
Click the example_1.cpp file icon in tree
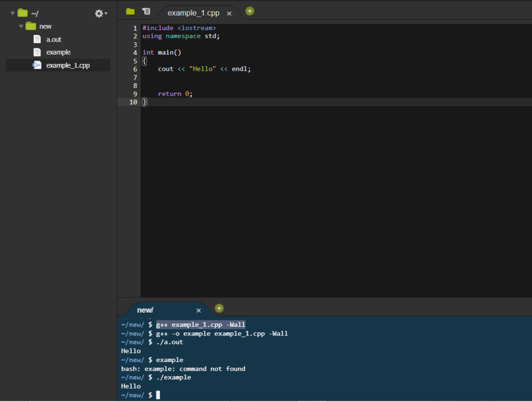(37, 65)
